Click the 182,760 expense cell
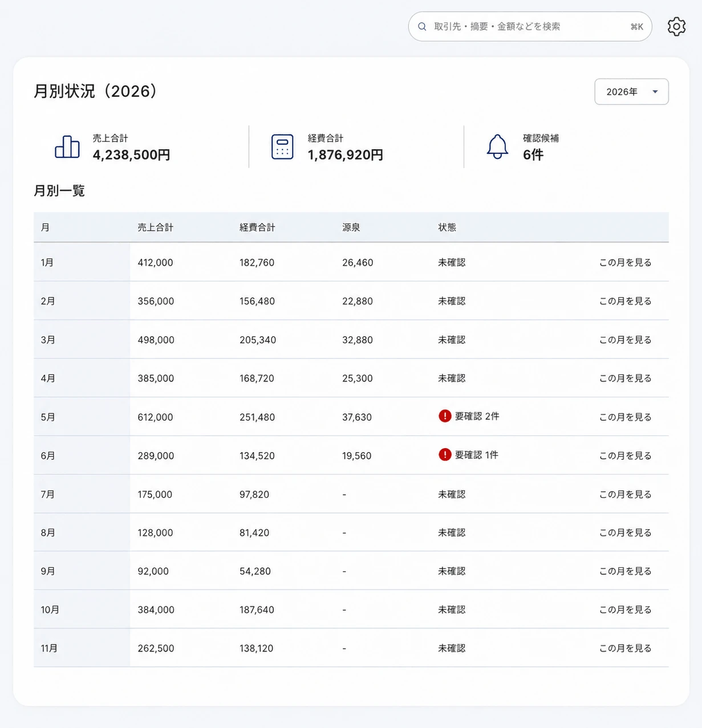 coord(257,263)
